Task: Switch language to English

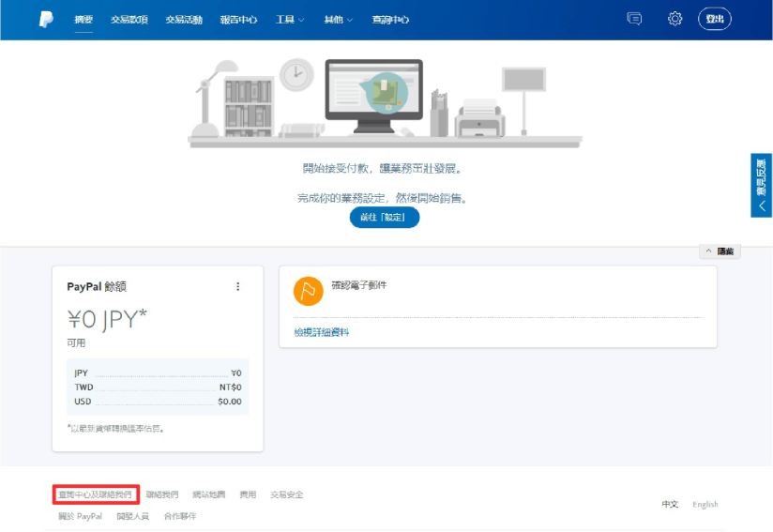Action: [705, 505]
